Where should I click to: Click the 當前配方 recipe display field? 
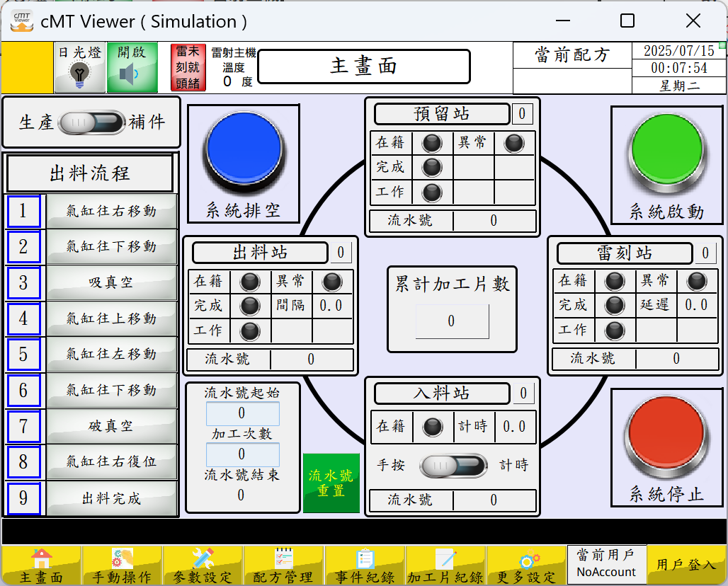(572, 81)
